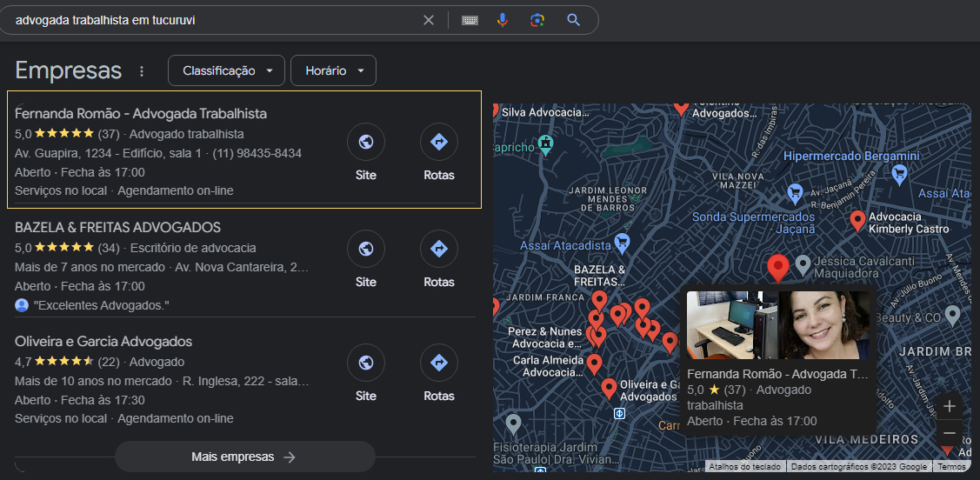Viewport: 980px width, 480px height.
Task: Click the Assaí Atacadista cart pin near Bazela
Action: coord(622,243)
